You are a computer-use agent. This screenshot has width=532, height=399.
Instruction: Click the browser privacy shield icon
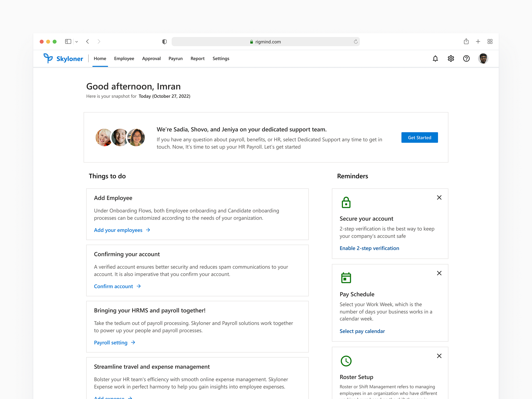coord(164,41)
